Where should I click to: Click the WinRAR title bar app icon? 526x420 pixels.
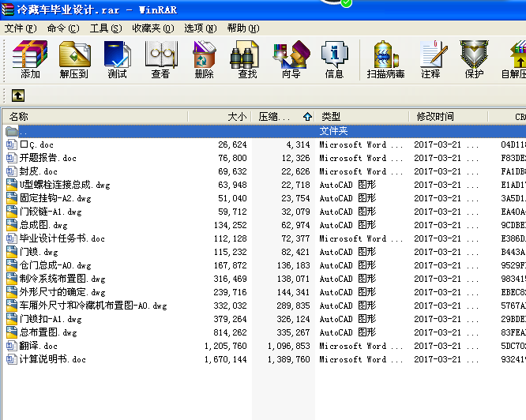(x=7, y=9)
